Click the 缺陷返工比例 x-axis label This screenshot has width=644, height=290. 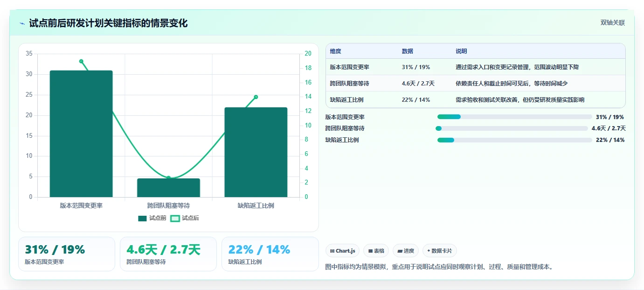click(256, 205)
